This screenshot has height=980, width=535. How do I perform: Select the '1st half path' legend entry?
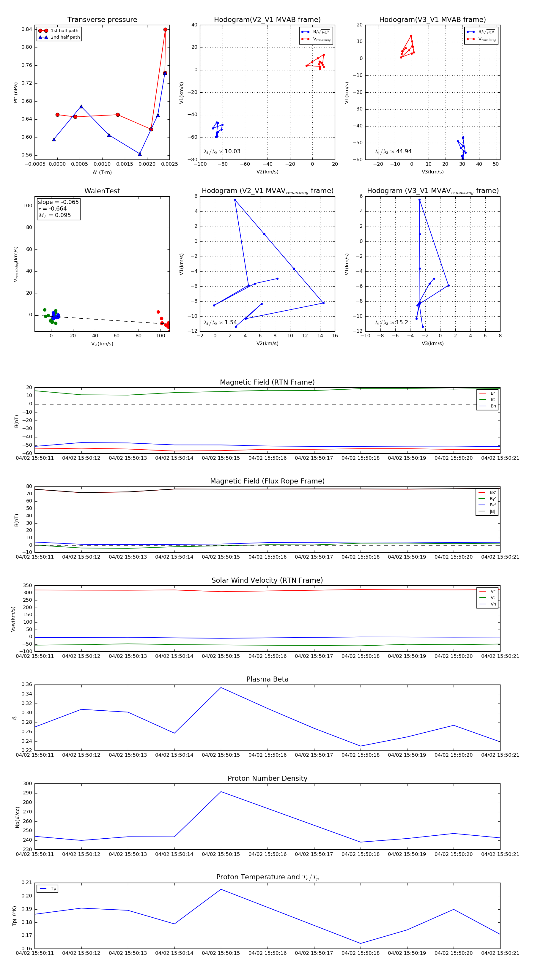[x=59, y=30]
